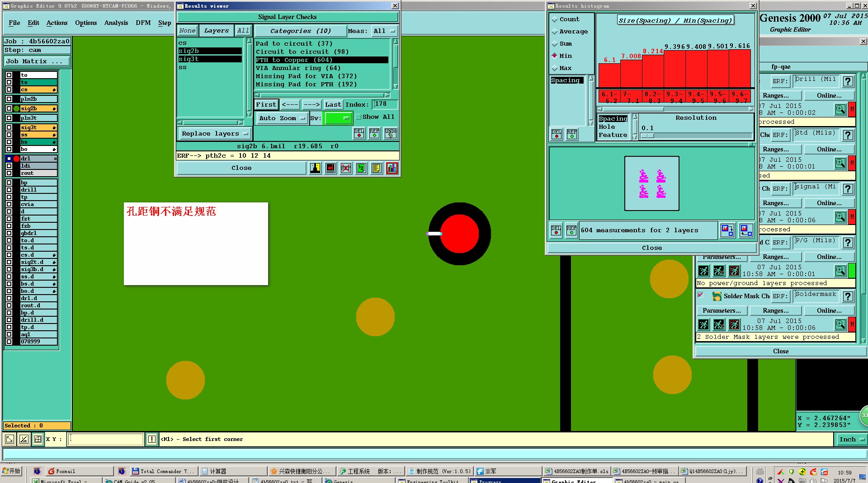The width and height of the screenshot is (868, 483).
Task: Open the Meas All dropdown
Action: (x=384, y=31)
